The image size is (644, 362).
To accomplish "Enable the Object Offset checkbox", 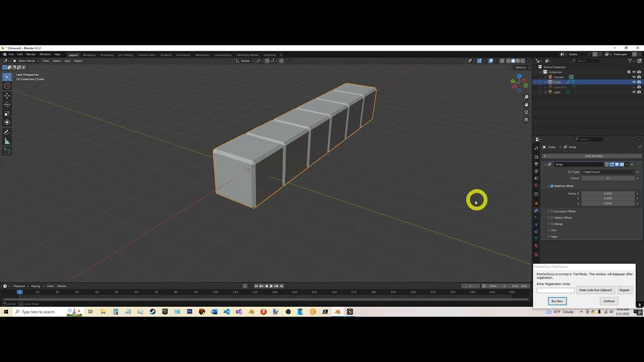I will click(x=552, y=218).
